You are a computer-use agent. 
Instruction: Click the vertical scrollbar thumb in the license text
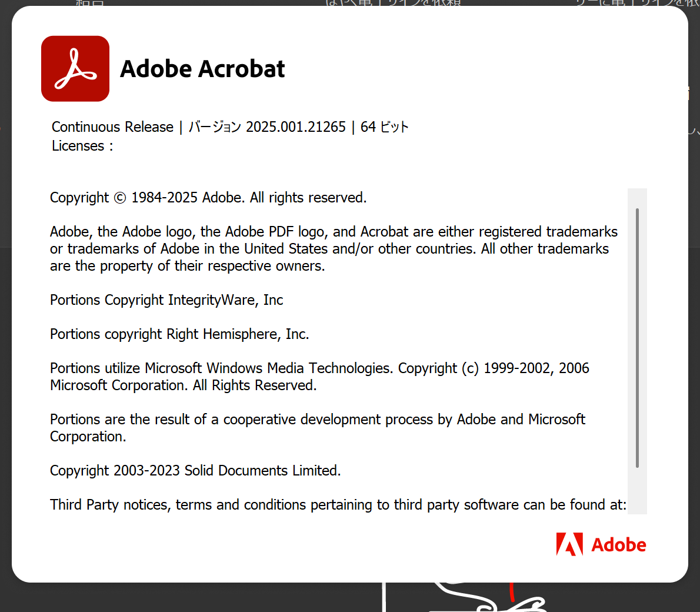pos(637,338)
